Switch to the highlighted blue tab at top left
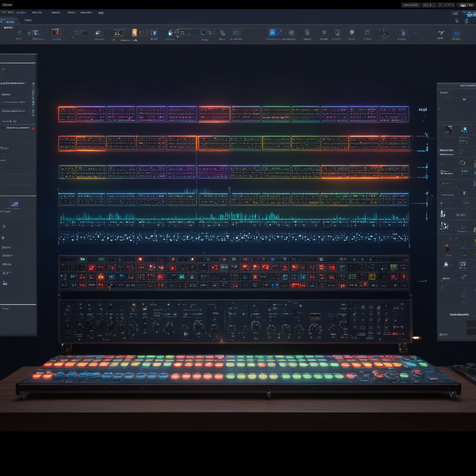Image resolution: width=476 pixels, height=476 pixels. [9, 21]
